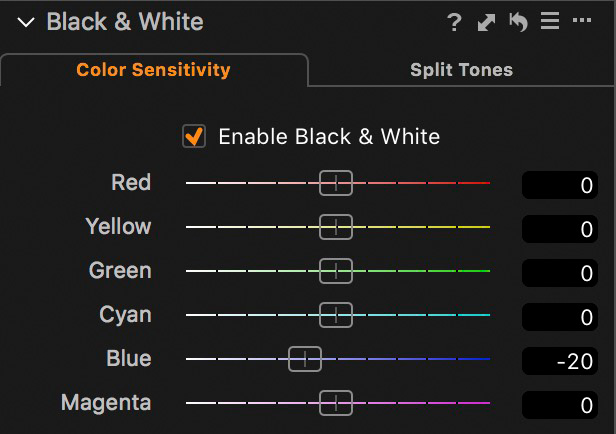Collapse the Black & White panel
Image resolution: width=616 pixels, height=434 pixels.
(26, 22)
